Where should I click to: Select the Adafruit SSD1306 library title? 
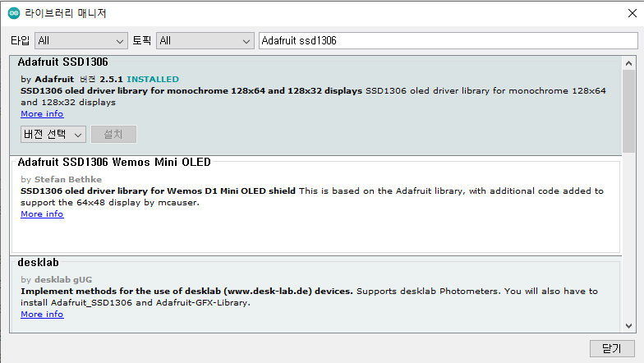click(x=62, y=62)
